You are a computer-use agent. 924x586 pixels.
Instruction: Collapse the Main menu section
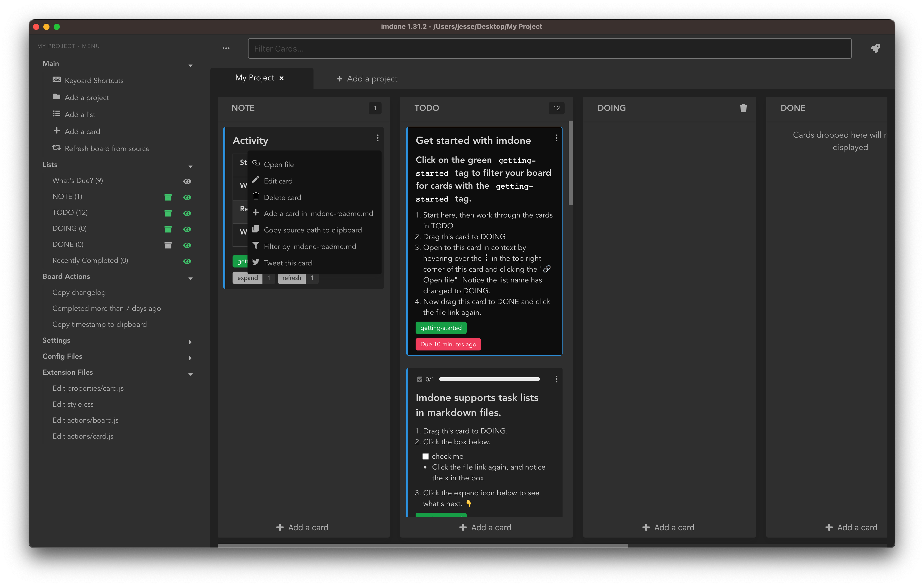click(x=190, y=65)
